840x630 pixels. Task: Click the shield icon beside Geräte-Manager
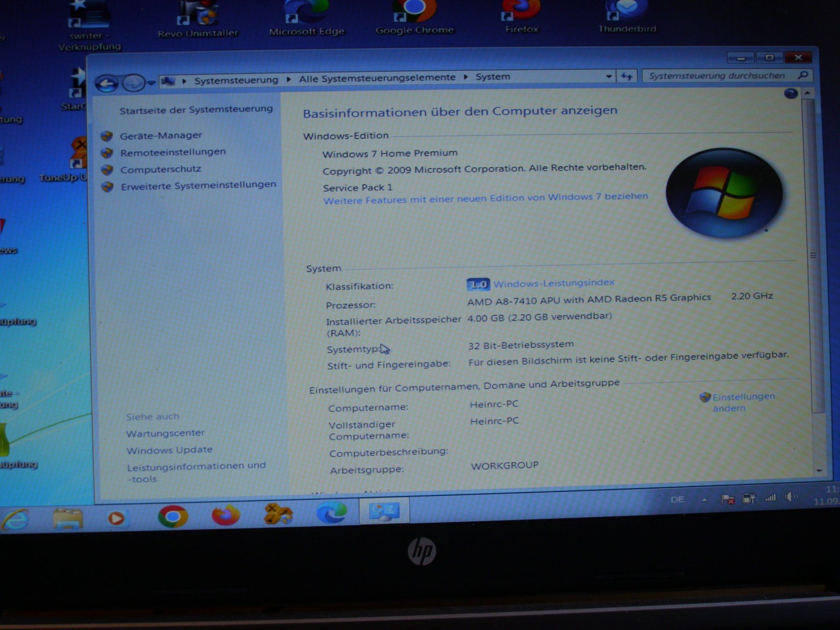tap(107, 136)
